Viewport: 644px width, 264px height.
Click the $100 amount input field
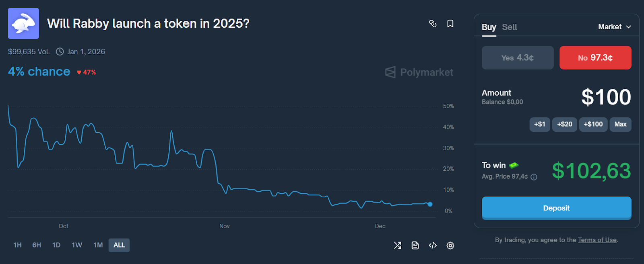click(x=606, y=97)
